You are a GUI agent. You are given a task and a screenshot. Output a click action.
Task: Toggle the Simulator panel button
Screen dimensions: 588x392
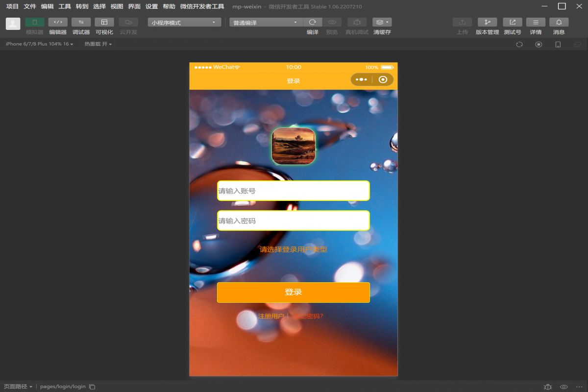[x=35, y=23]
